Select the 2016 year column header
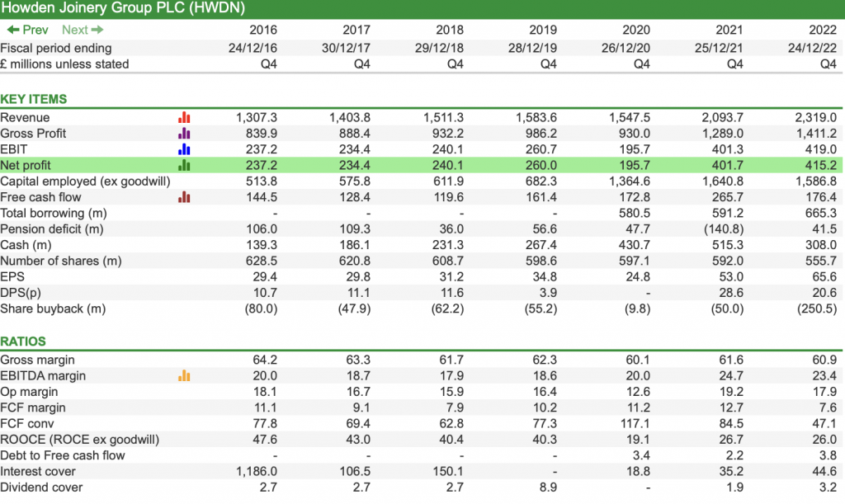845x504 pixels. pos(263,30)
